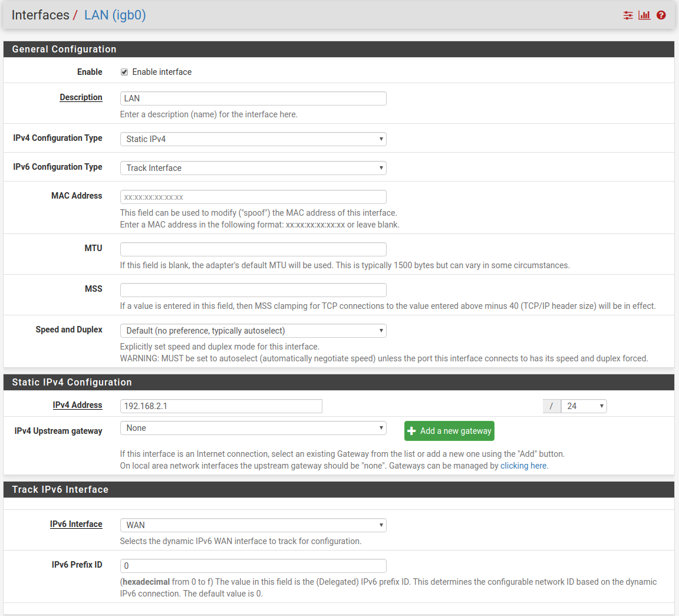This screenshot has height=616, width=679.
Task: Follow the 'clicking here' gateways link
Action: tap(523, 466)
